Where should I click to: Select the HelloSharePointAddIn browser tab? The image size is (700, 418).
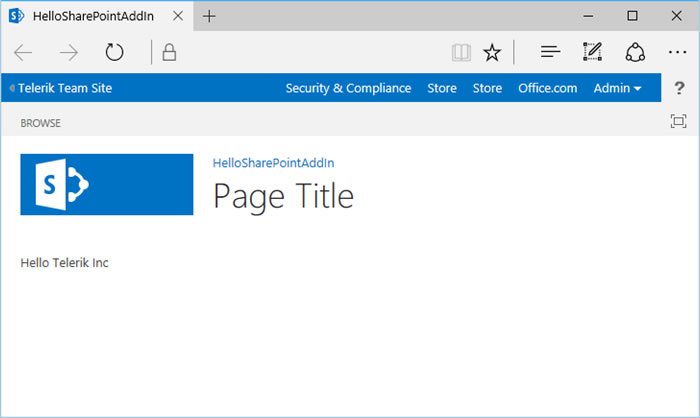pos(97,16)
